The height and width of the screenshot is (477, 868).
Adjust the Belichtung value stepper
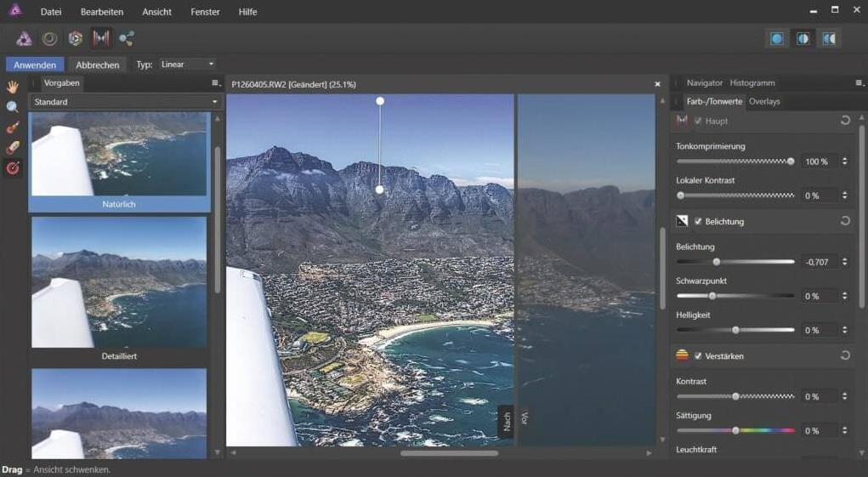(x=845, y=262)
